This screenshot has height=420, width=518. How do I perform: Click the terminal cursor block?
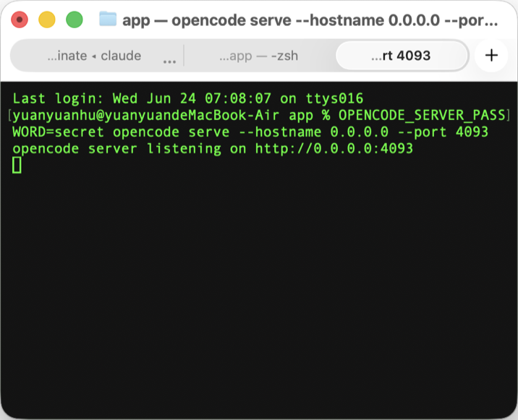pyautogui.click(x=17, y=165)
